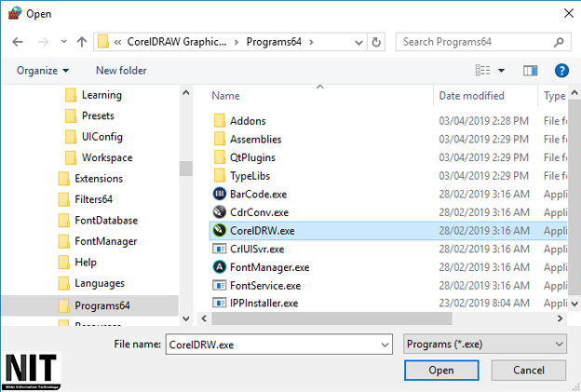
Task: Click 23/02/2019 8:04 AM date cell
Action: 483,303
